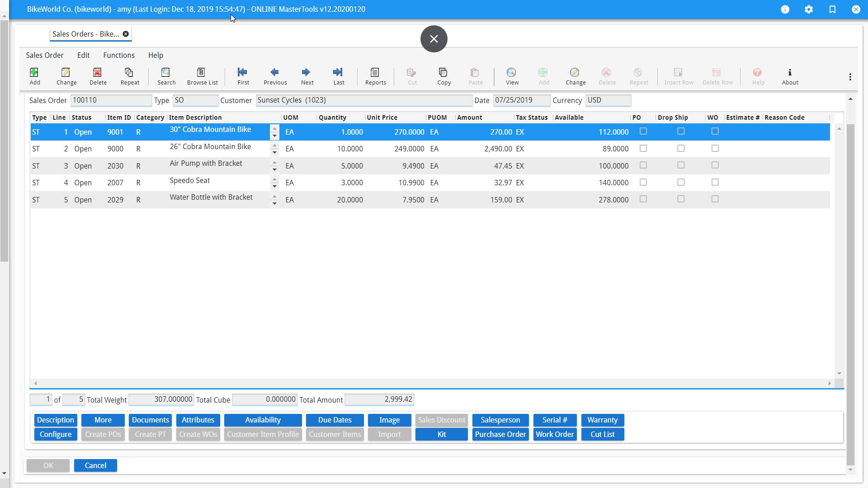This screenshot has width=868, height=488.
Task: Enable Drop Ship for the Speedo Seat line
Action: (x=681, y=182)
